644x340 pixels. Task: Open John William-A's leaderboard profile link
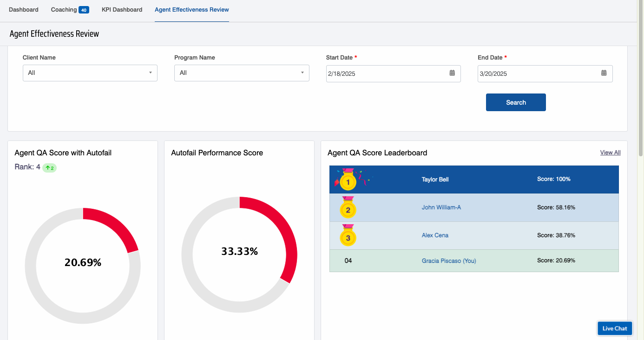point(441,207)
